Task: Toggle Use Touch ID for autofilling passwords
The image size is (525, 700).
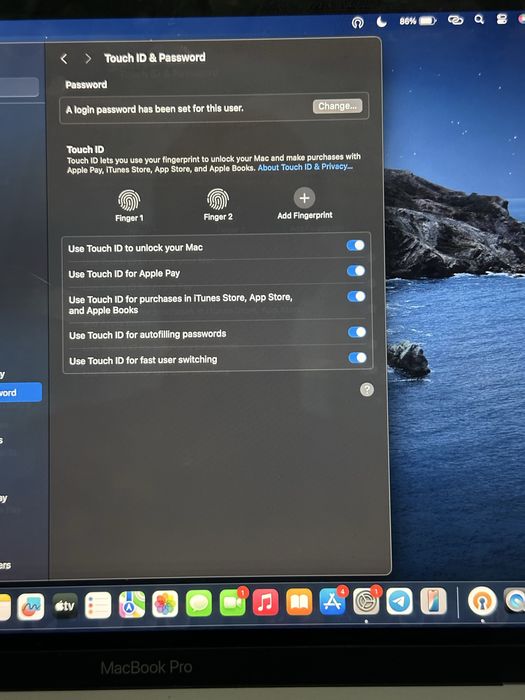Action: [x=357, y=332]
